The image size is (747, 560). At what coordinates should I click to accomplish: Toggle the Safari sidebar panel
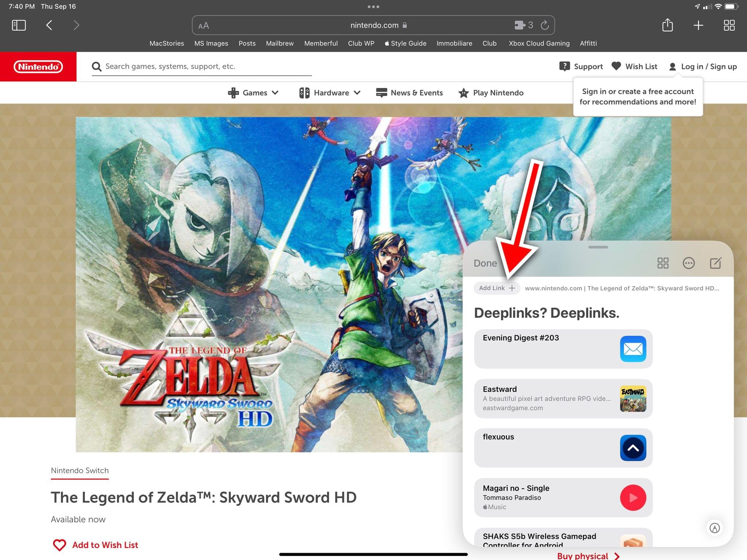coord(19,25)
